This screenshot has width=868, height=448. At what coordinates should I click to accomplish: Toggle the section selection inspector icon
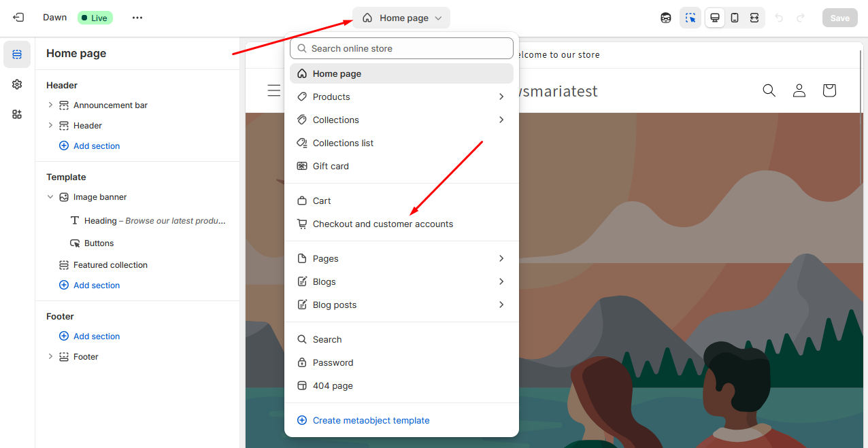coord(690,18)
